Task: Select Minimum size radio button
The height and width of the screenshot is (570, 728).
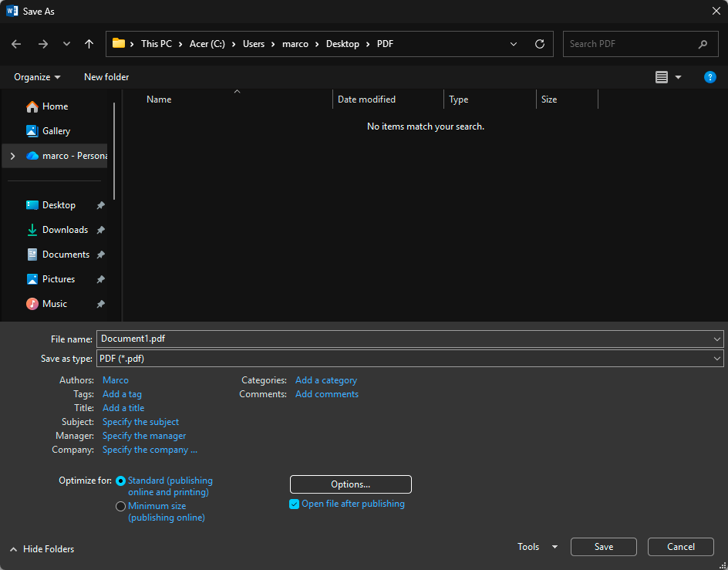Action: [x=120, y=507]
